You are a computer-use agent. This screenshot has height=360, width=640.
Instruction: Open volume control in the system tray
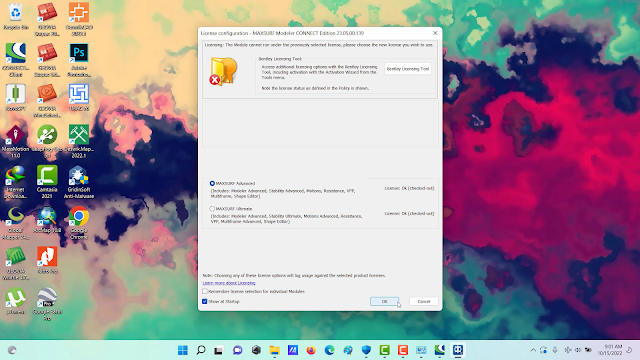[578, 350]
